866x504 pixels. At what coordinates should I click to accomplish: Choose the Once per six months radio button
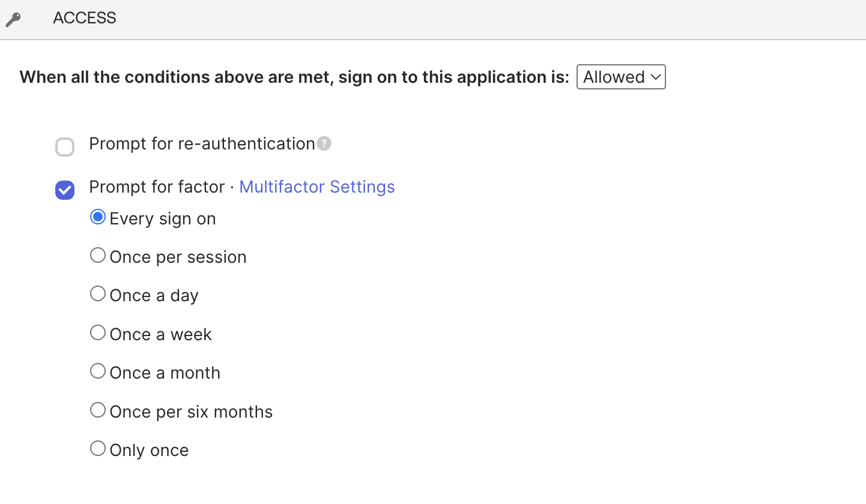tap(98, 410)
